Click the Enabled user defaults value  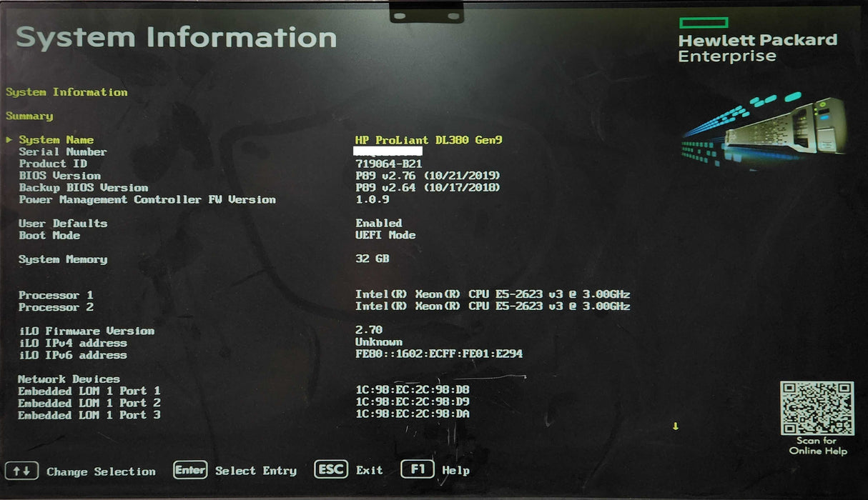pyautogui.click(x=379, y=224)
